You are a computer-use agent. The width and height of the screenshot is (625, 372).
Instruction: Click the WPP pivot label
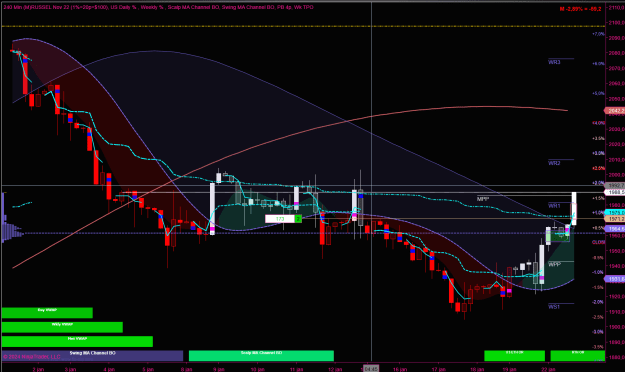[554, 264]
